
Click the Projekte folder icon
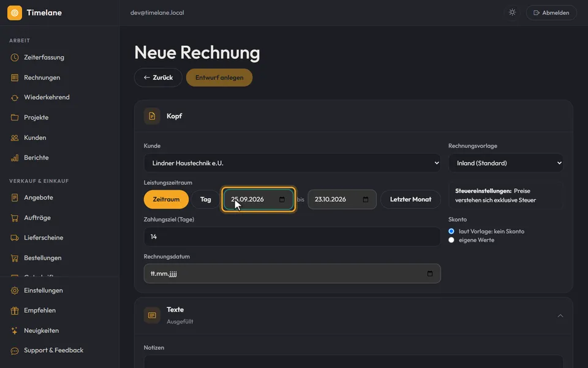15,118
